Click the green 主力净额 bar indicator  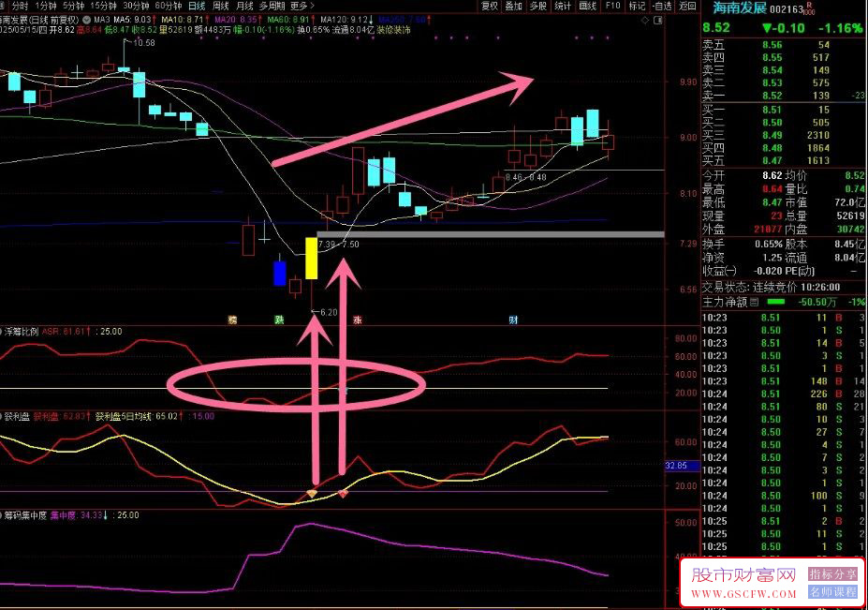(775, 302)
